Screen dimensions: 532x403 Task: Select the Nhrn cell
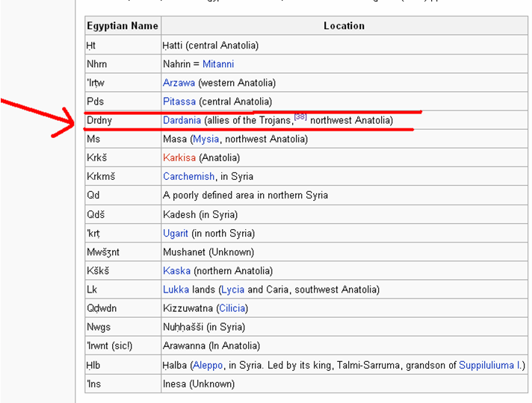(x=123, y=63)
